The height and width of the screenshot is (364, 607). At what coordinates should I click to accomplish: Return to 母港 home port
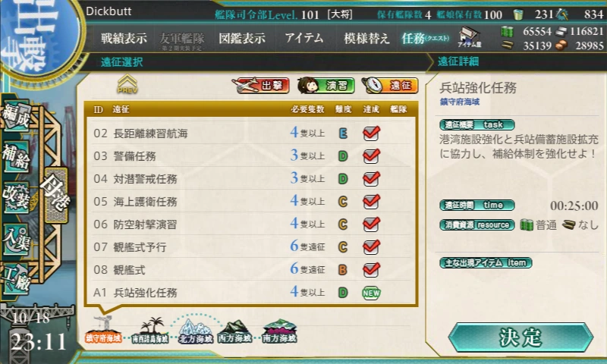click(56, 195)
